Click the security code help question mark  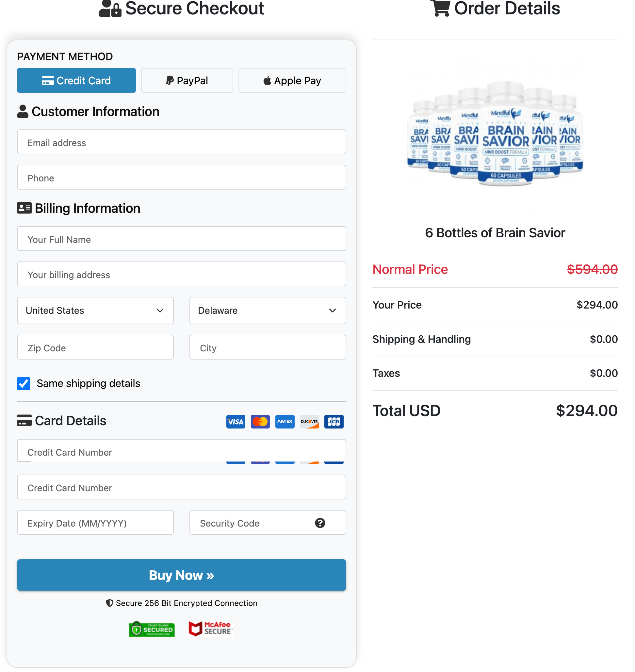[320, 523]
